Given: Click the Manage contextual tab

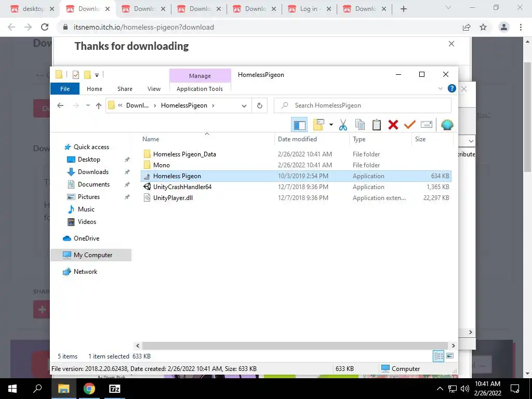Looking at the screenshot, I should [x=200, y=76].
